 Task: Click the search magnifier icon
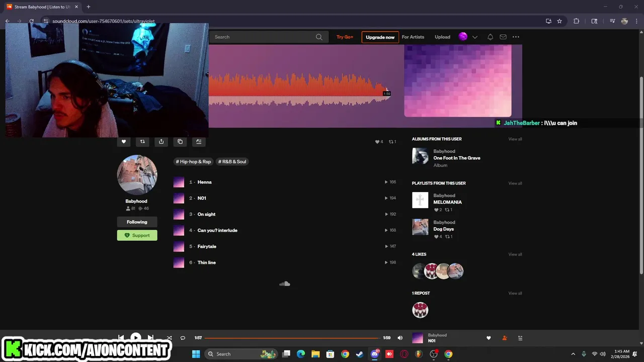tap(319, 37)
